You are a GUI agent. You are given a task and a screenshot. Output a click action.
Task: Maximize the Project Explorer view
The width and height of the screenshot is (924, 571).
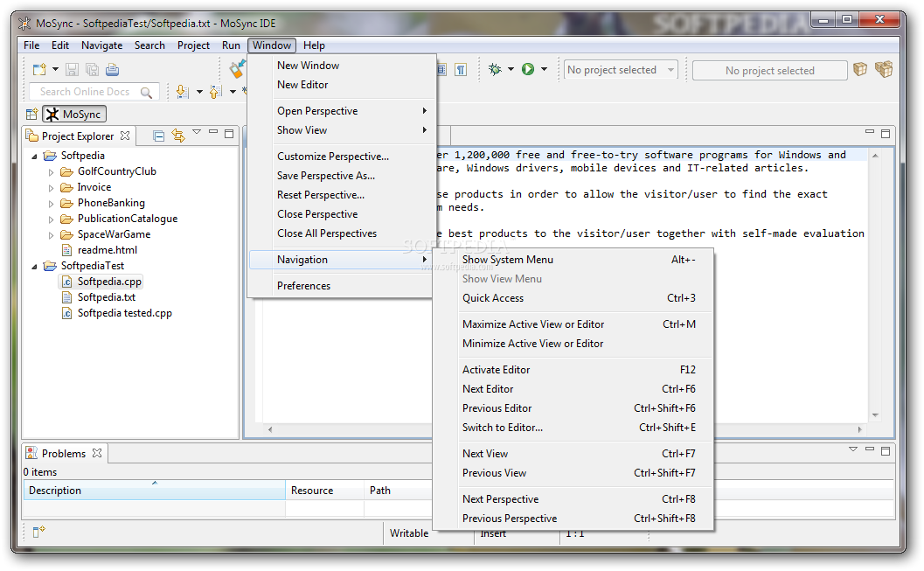point(229,134)
